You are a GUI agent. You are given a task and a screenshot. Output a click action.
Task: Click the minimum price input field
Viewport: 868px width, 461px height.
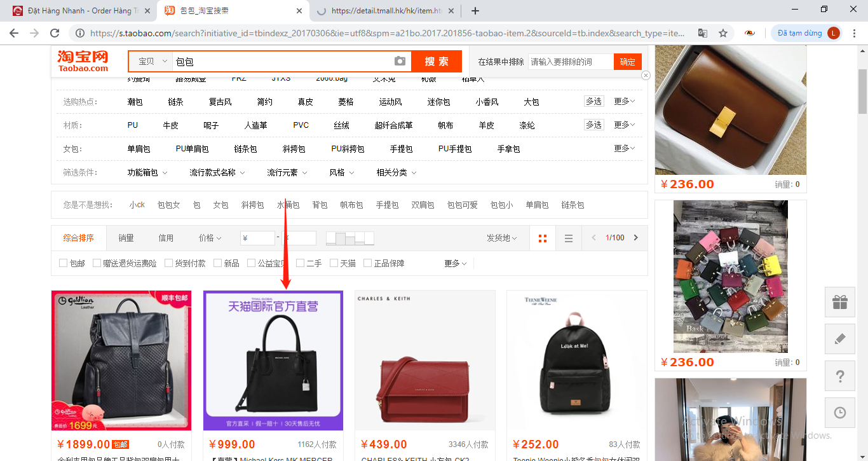tap(258, 238)
